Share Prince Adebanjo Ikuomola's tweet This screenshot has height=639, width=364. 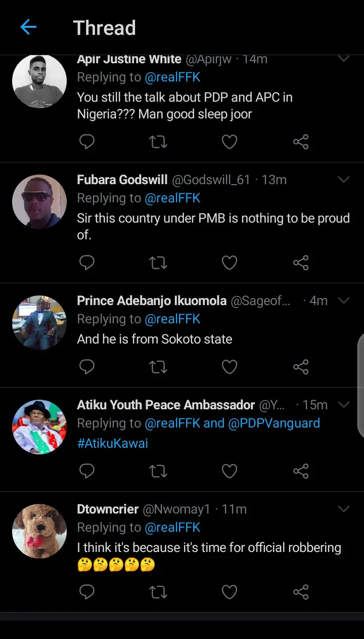tap(301, 367)
